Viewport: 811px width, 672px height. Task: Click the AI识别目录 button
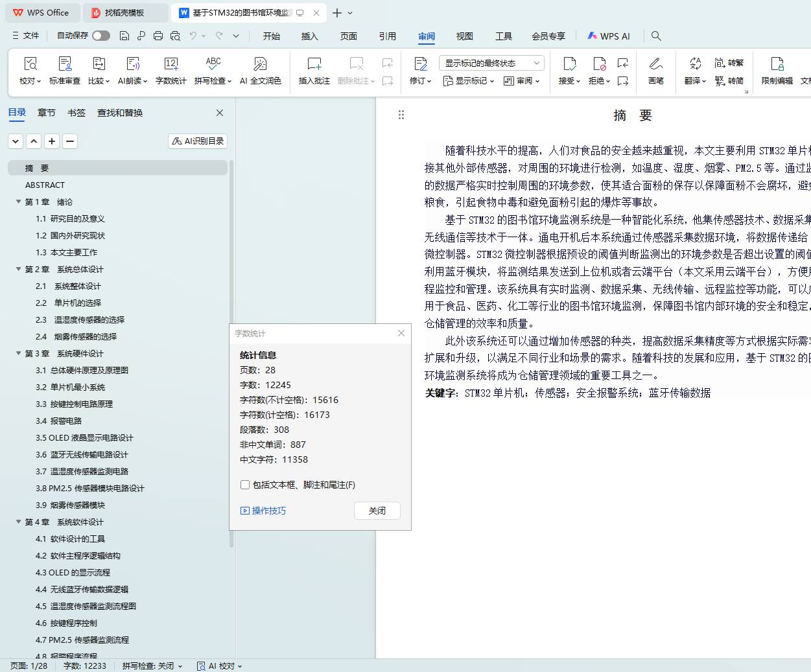click(198, 141)
